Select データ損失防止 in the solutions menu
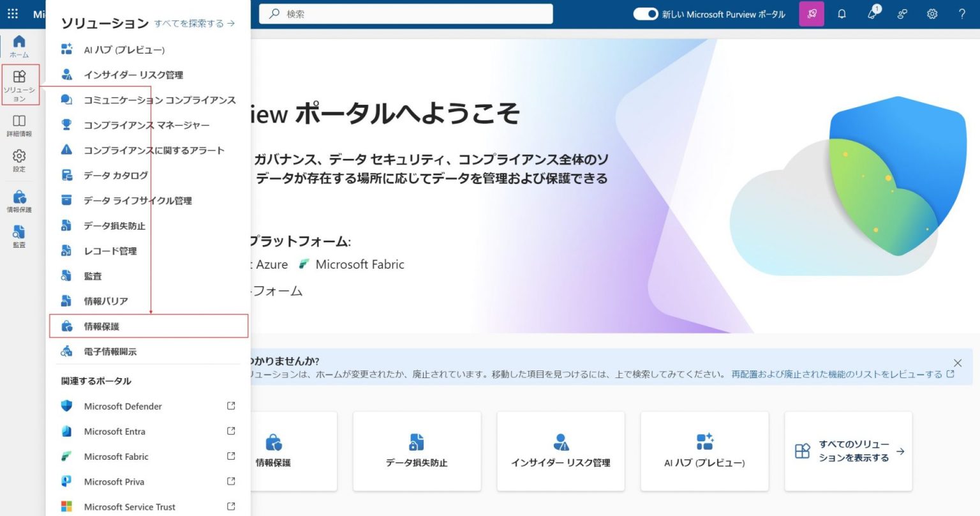Viewport: 980px width, 516px height. pyautogui.click(x=115, y=225)
